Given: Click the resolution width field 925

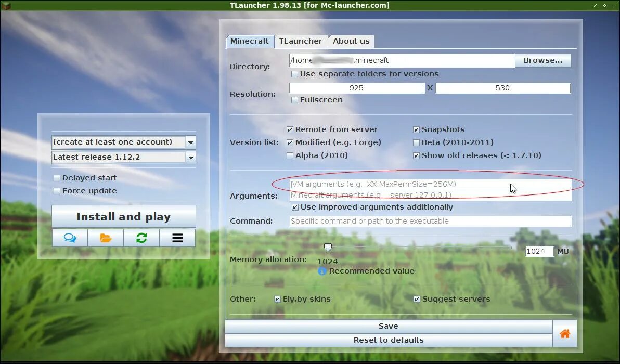Looking at the screenshot, I should (357, 88).
